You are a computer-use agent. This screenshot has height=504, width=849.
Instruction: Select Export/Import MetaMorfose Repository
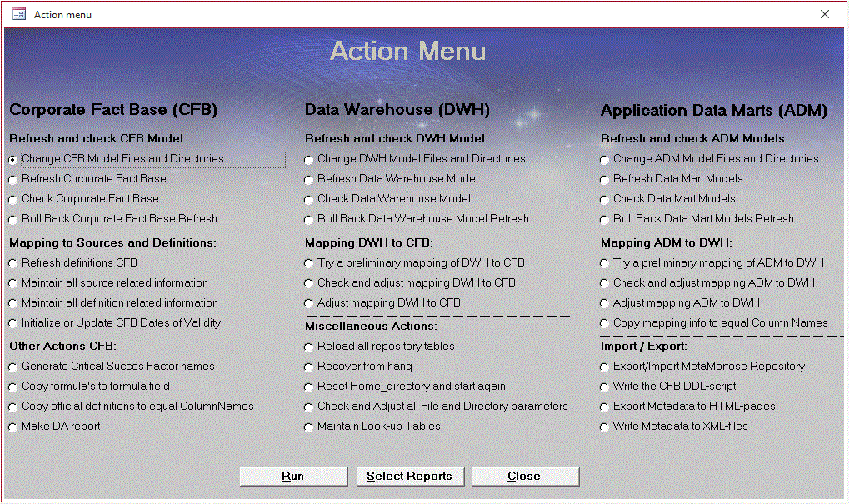tap(605, 367)
